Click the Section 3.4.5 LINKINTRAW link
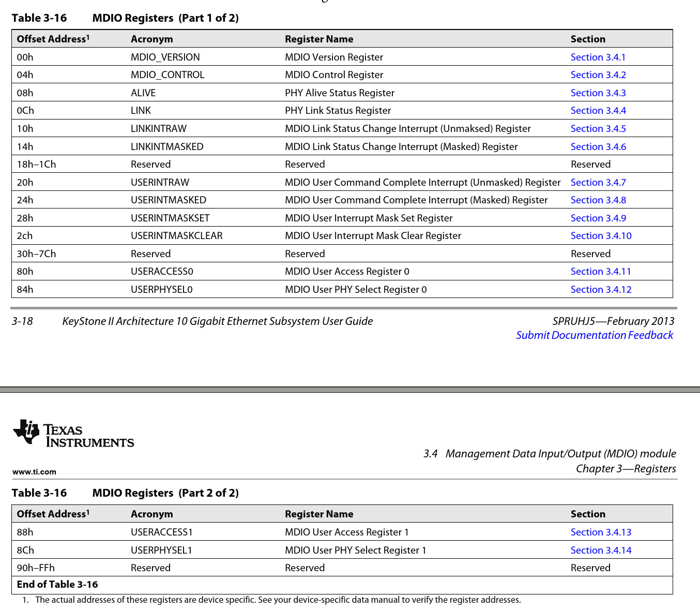 (598, 128)
